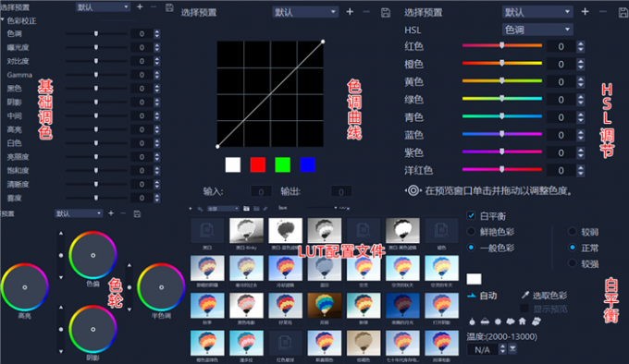Click the 阴影 color wheel center
The image size is (629, 364).
(93, 329)
